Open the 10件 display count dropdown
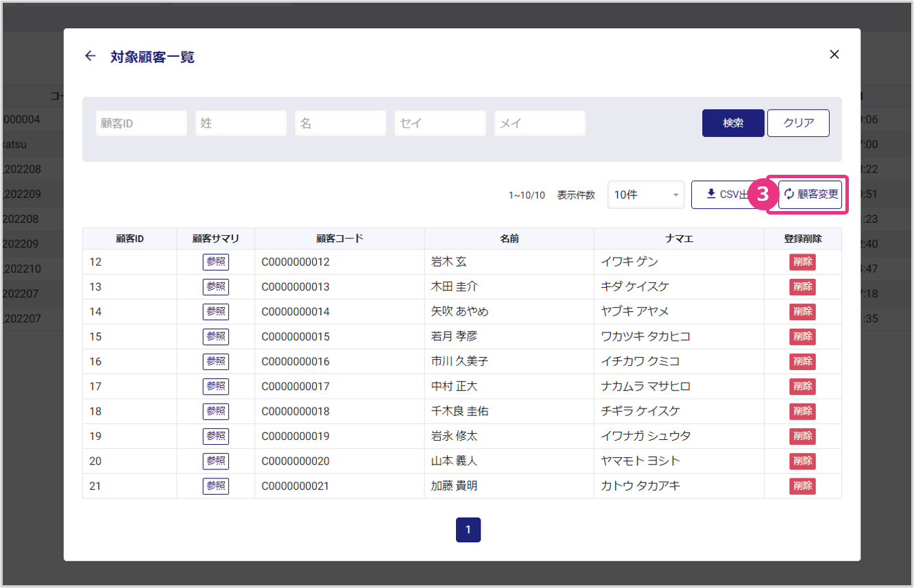Viewport: 914px width, 588px height. [x=645, y=195]
